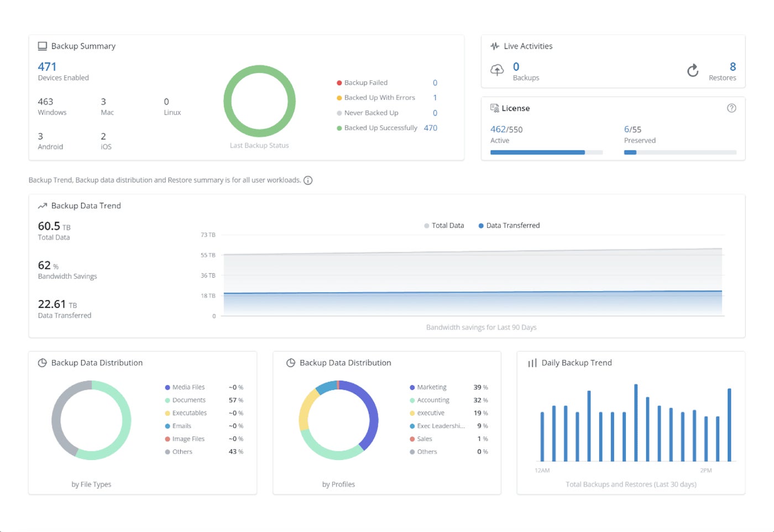This screenshot has width=774, height=532.
Task: Click Backed Up Successfully green legend dot
Action: [339, 128]
